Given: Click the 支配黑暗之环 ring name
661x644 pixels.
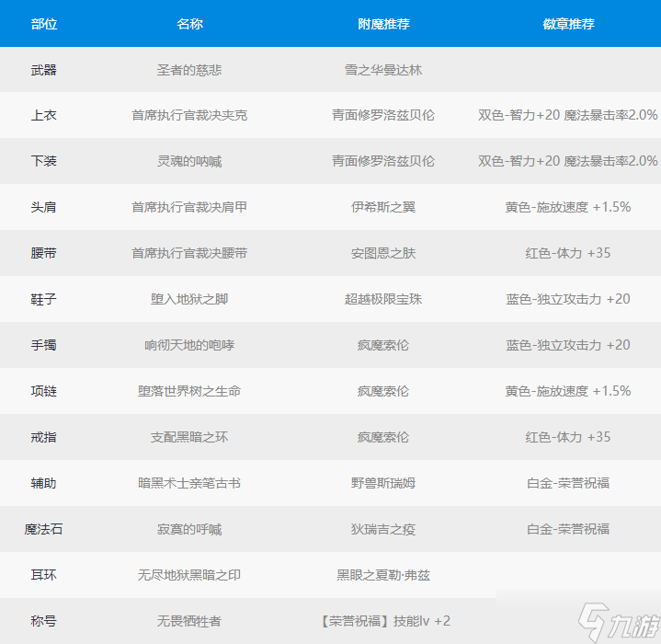Looking at the screenshot, I should pos(189,437).
